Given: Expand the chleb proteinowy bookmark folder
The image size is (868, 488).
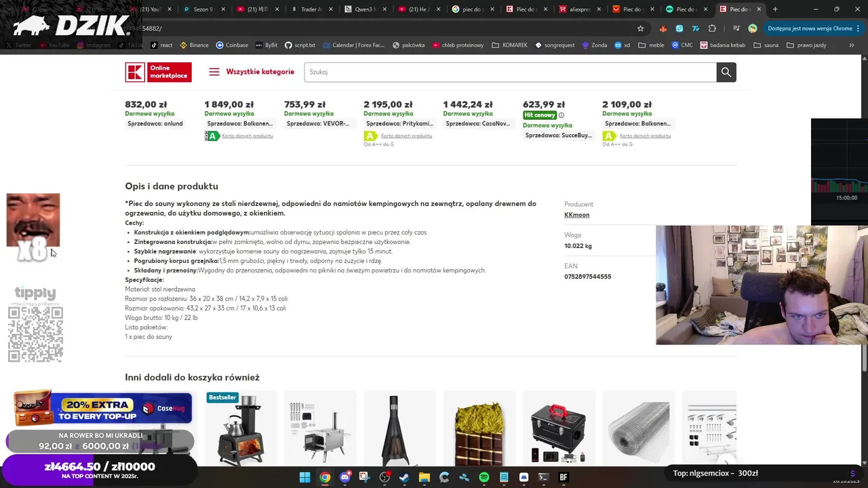Looking at the screenshot, I should click(x=457, y=45).
